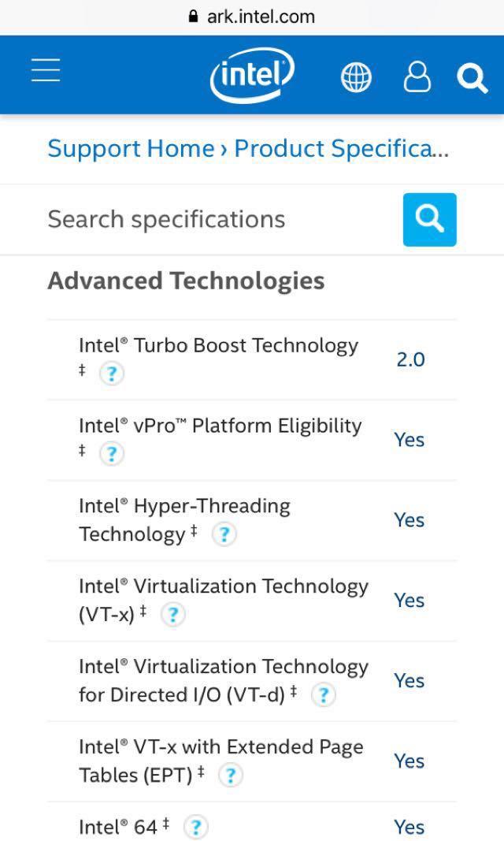The width and height of the screenshot is (504, 841).
Task: Click the header search magnifier icon
Action: click(472, 78)
